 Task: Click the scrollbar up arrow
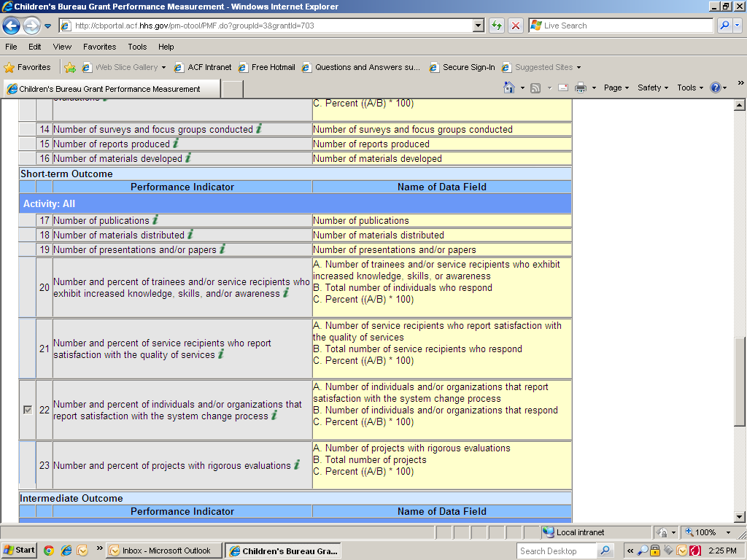[x=740, y=105]
